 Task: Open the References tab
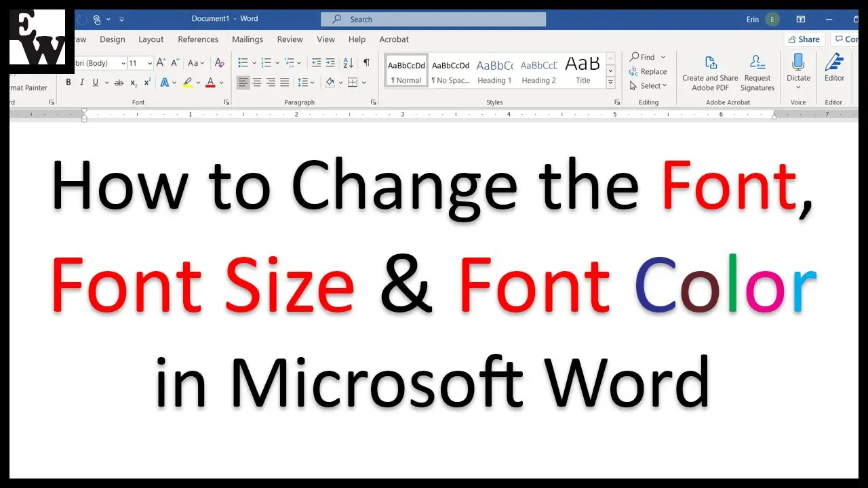tap(198, 39)
